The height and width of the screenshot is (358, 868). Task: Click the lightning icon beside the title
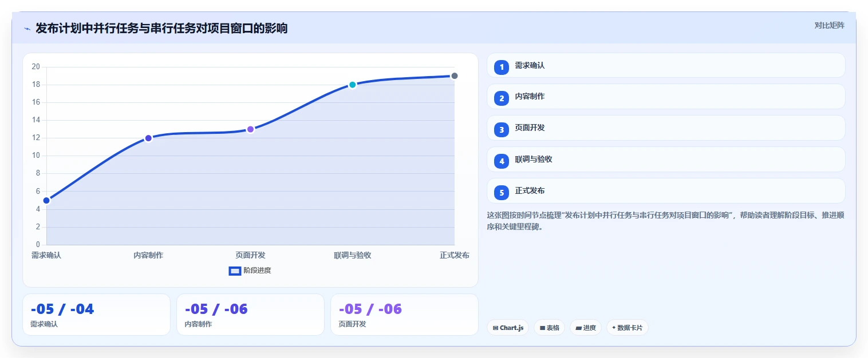click(27, 29)
